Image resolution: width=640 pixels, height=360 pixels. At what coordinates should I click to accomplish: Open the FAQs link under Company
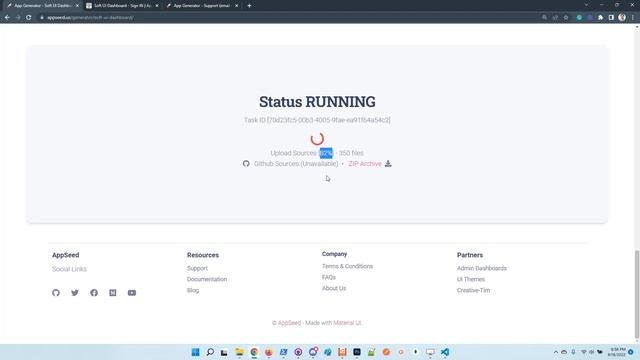[329, 277]
